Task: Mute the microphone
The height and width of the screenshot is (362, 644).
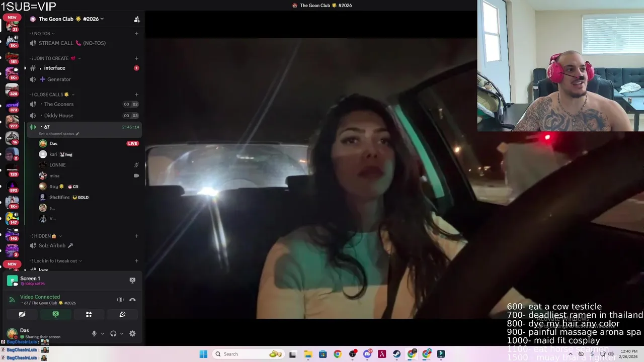Action: [x=94, y=333]
